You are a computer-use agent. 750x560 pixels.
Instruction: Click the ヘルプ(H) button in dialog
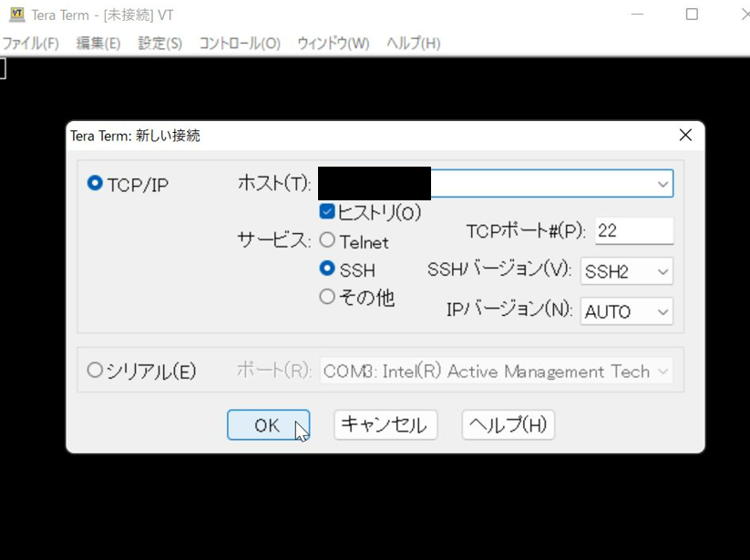pyautogui.click(x=508, y=424)
